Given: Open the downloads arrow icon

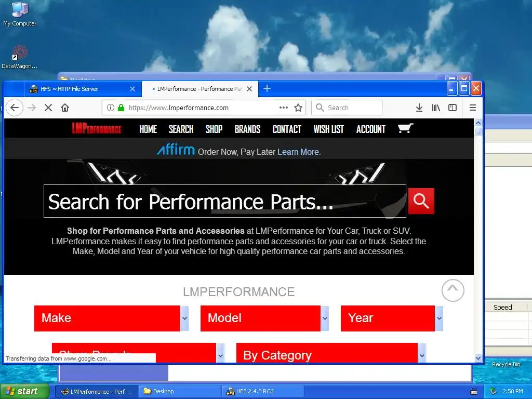Looking at the screenshot, I should [419, 108].
